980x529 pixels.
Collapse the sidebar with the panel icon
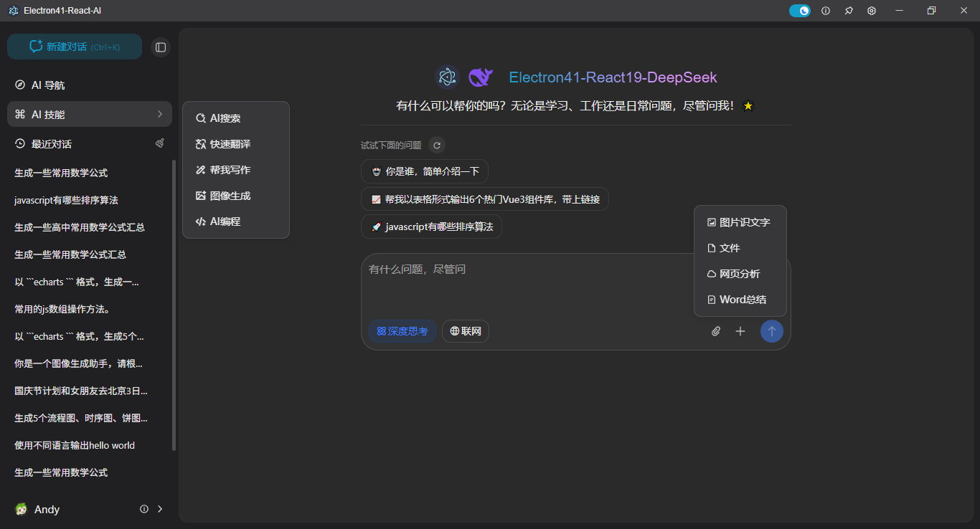(161, 47)
